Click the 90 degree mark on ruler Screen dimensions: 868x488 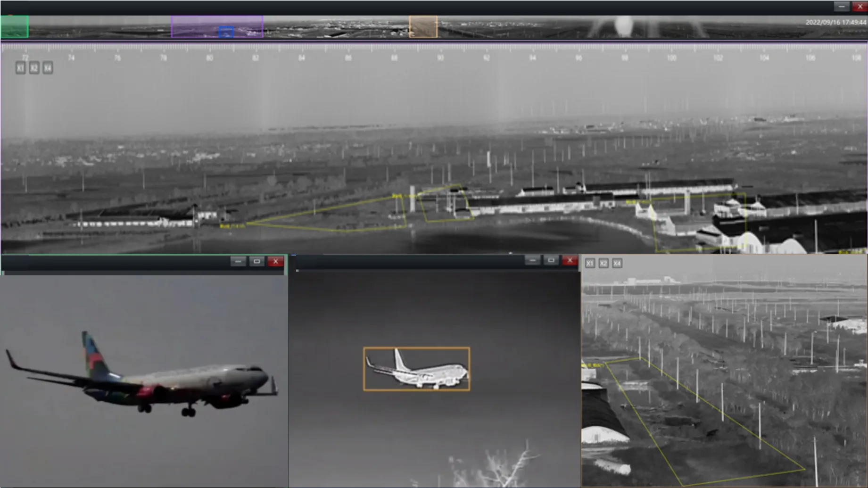440,58
